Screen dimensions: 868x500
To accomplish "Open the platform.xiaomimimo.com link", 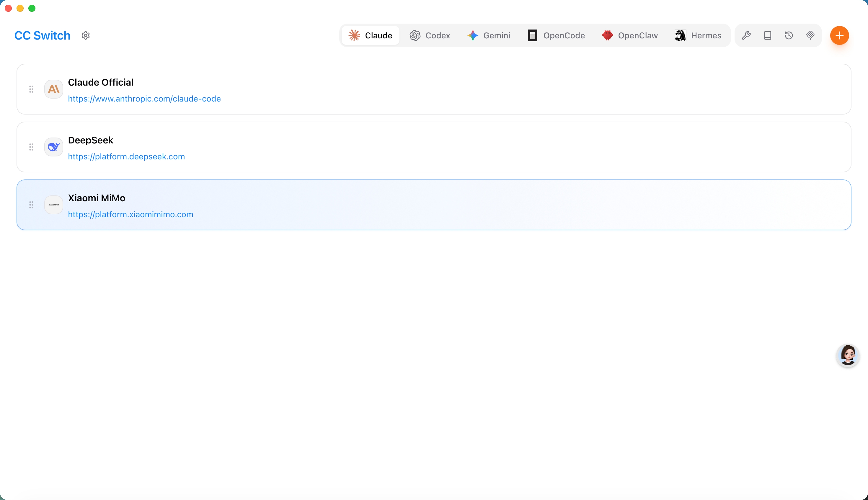I will click(130, 215).
